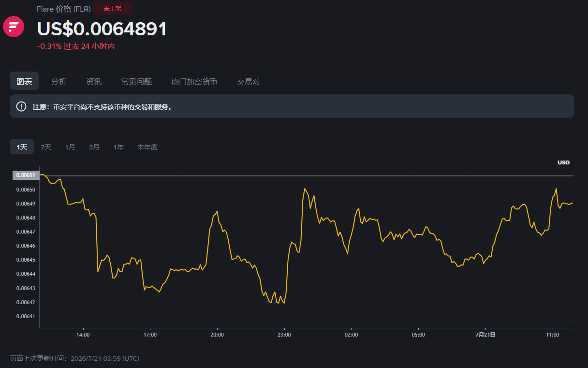Click the 未上架 status badge

coord(112,9)
